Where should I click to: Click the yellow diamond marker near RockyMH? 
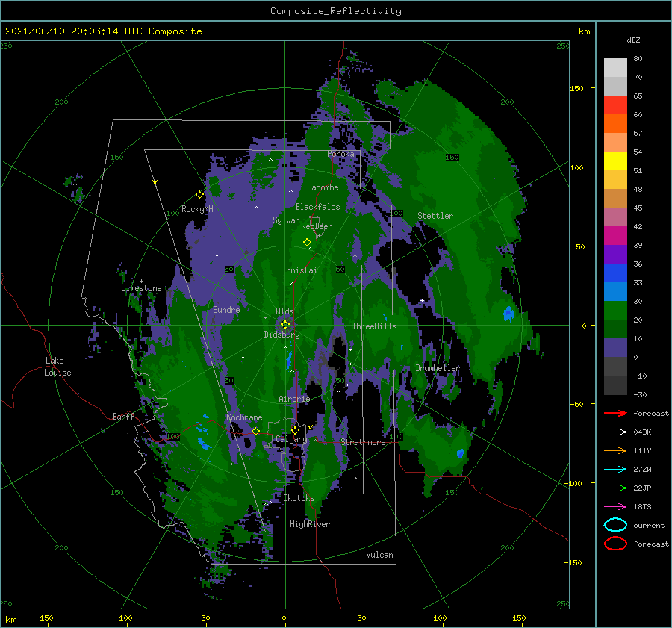[x=199, y=195]
